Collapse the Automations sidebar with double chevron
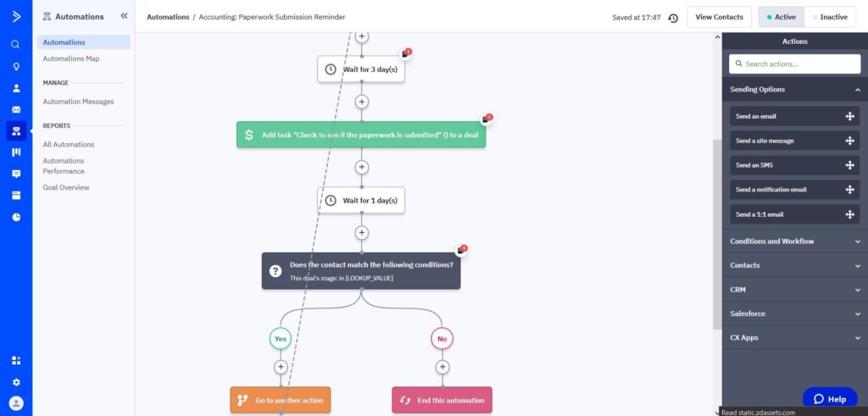Image resolution: width=868 pixels, height=416 pixels. [124, 16]
